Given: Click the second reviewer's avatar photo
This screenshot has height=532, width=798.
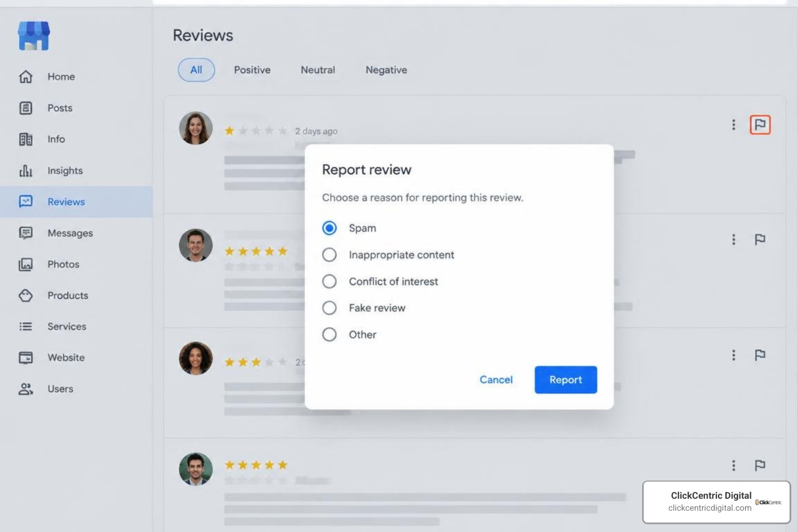Looking at the screenshot, I should coord(196,245).
